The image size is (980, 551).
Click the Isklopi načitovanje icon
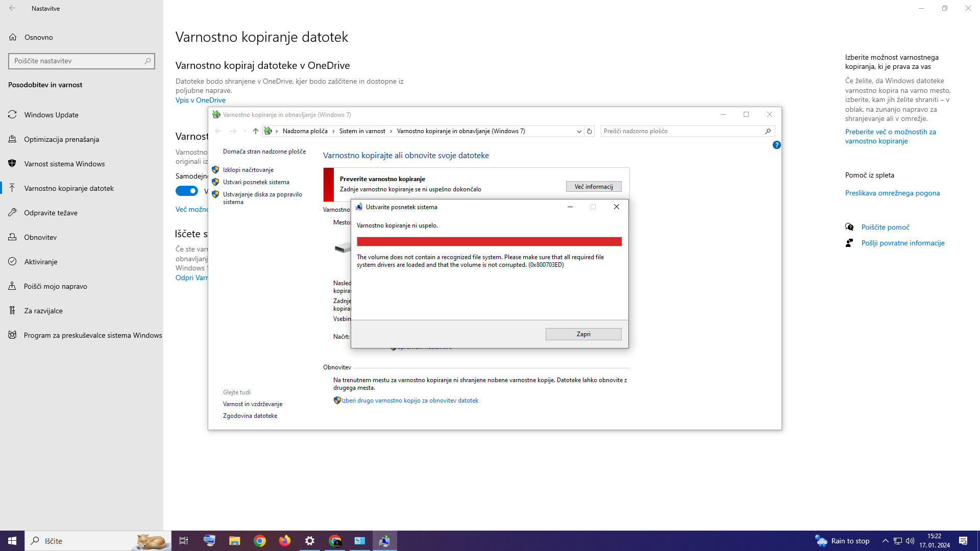coord(215,169)
